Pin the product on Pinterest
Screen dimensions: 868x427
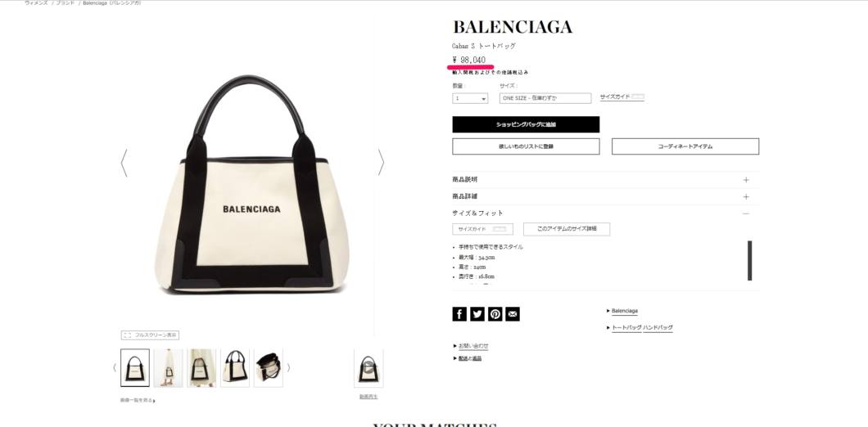(495, 314)
